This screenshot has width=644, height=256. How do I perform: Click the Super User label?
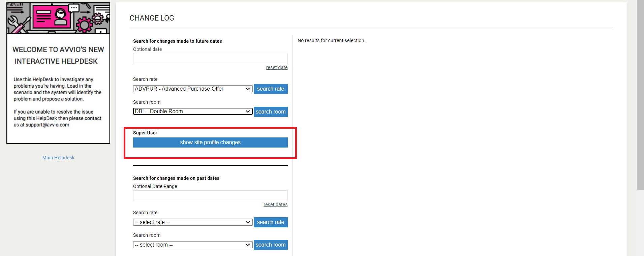145,133
